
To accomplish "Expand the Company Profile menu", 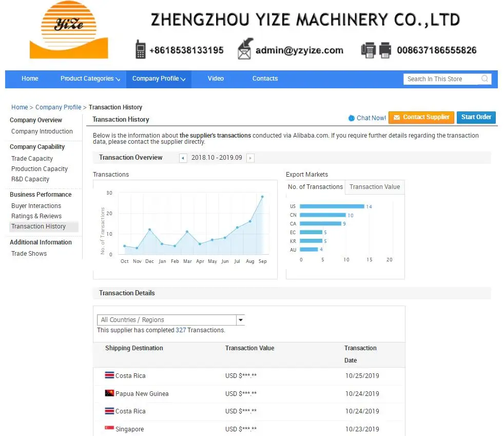I will (x=159, y=79).
